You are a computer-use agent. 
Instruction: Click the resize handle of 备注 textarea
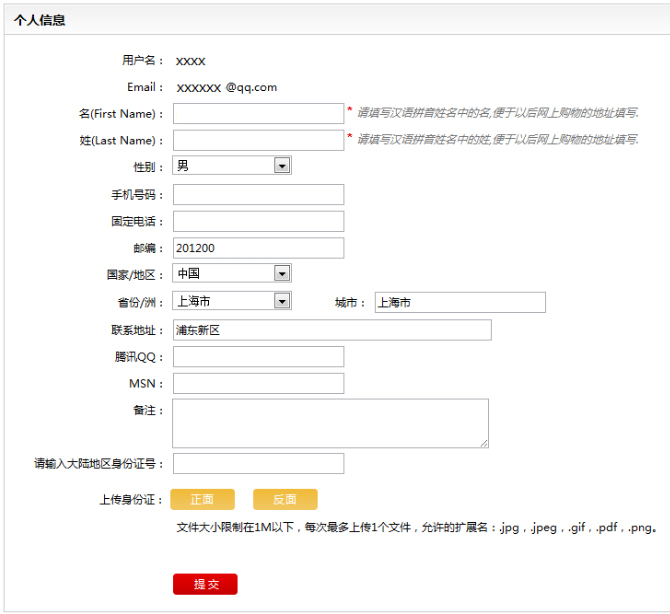tap(484, 442)
